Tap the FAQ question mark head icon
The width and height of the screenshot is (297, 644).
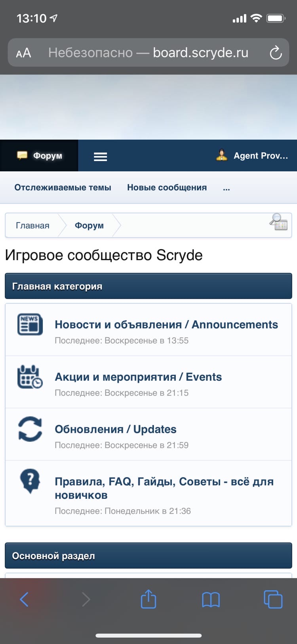click(30, 481)
